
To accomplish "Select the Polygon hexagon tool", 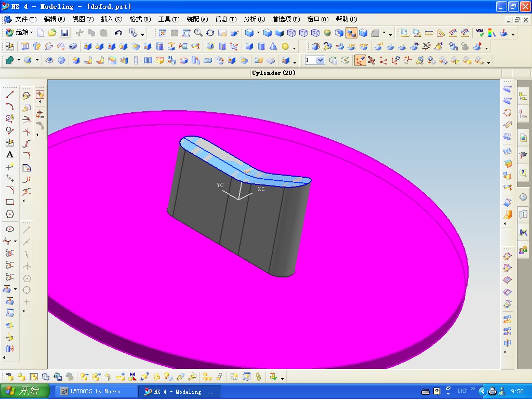I will pyautogui.click(x=9, y=214).
